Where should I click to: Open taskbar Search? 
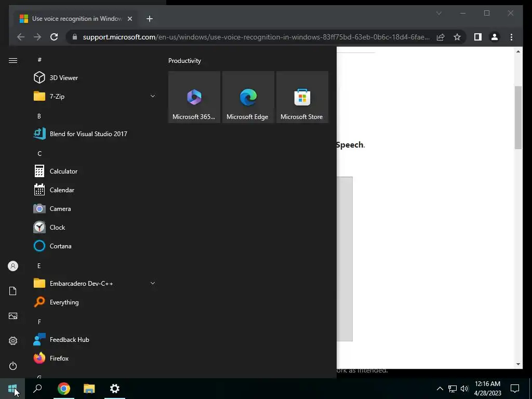pos(37,389)
